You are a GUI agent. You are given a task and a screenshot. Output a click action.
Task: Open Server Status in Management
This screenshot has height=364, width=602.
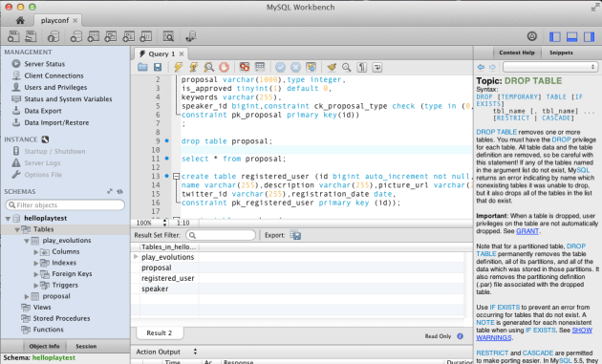tap(45, 64)
